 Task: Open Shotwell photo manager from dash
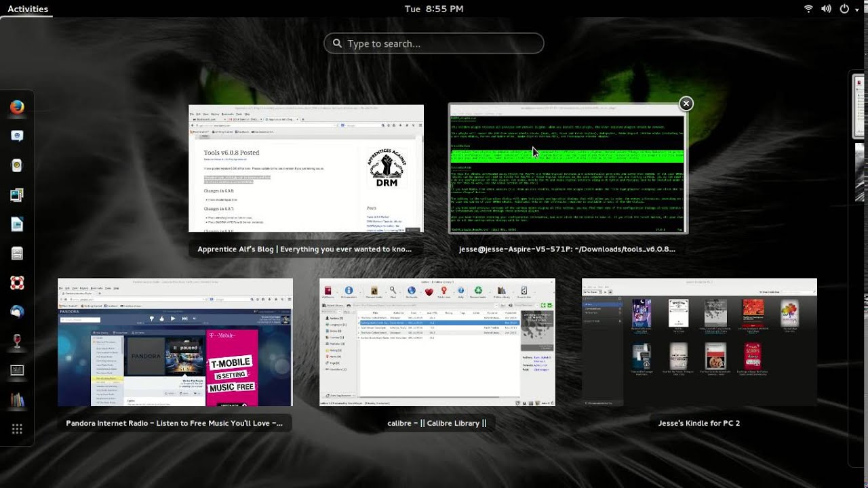click(17, 195)
